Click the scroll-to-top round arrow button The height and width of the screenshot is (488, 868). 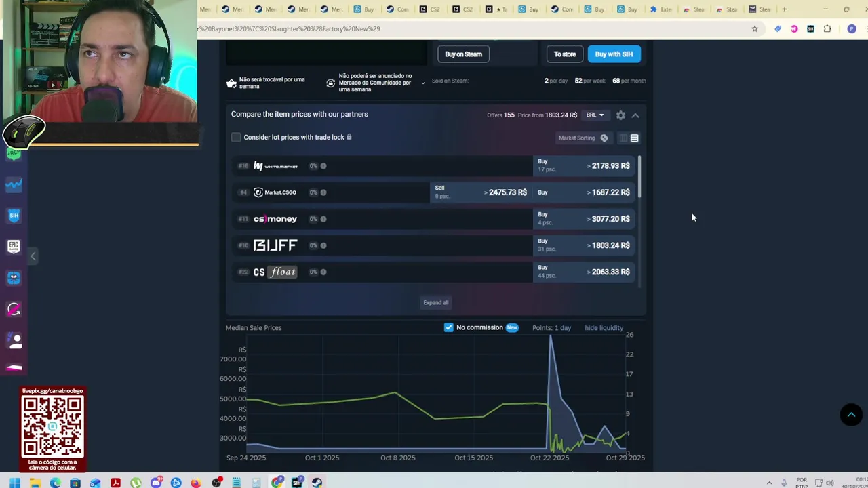(851, 415)
